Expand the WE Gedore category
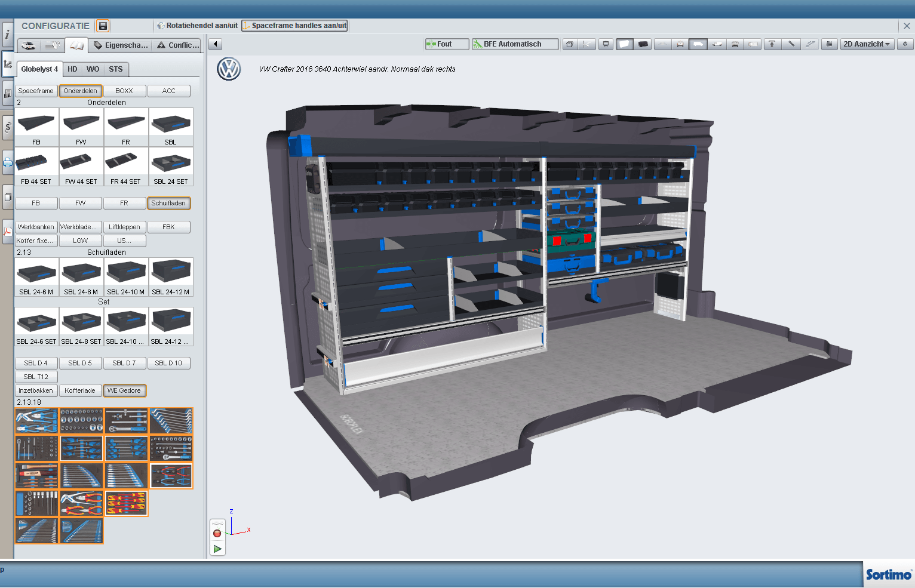The height and width of the screenshot is (588, 915). tap(124, 391)
